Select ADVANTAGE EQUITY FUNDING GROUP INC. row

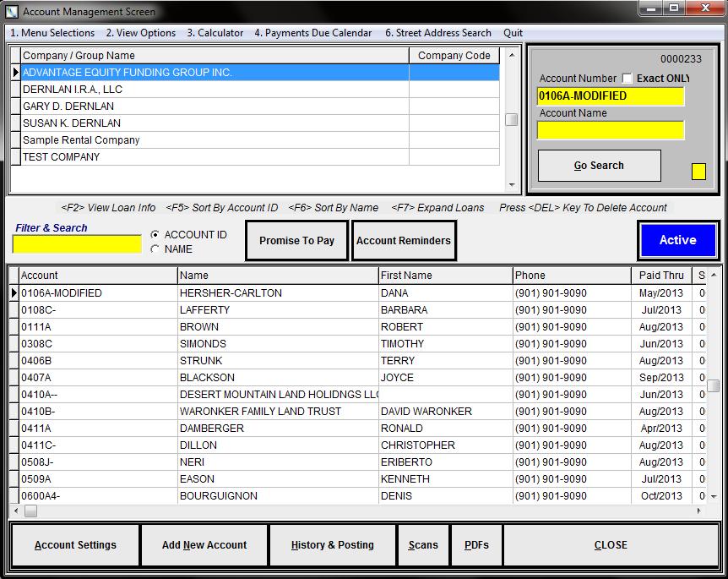[x=260, y=73]
